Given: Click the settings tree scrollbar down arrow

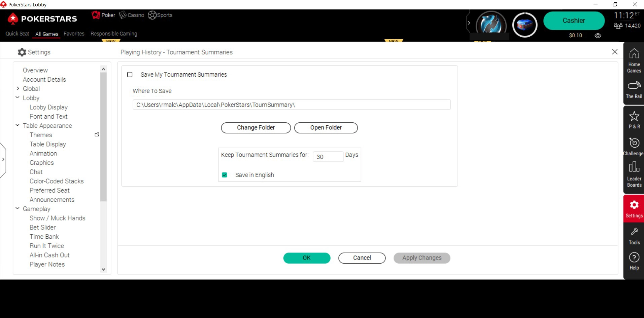Looking at the screenshot, I should point(103,269).
